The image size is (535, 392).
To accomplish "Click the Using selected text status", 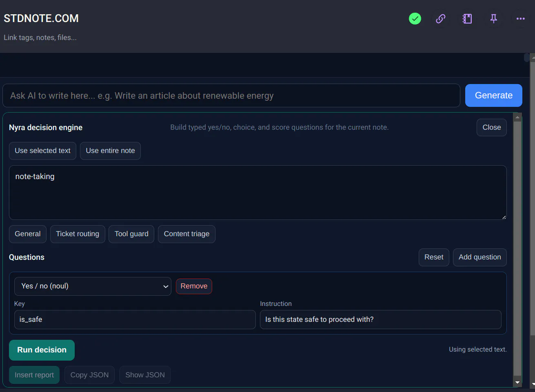I will pyautogui.click(x=478, y=350).
